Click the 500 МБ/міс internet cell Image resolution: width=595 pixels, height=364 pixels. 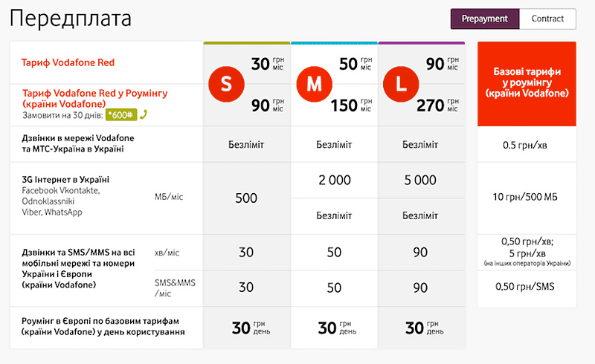246,198
